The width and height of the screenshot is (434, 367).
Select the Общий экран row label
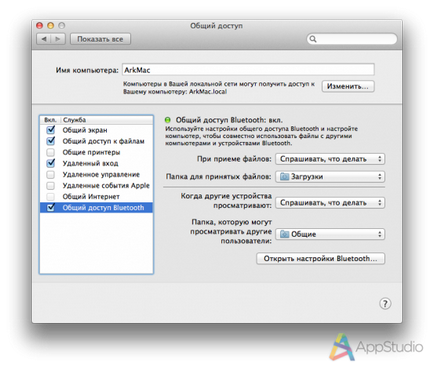pos(85,130)
